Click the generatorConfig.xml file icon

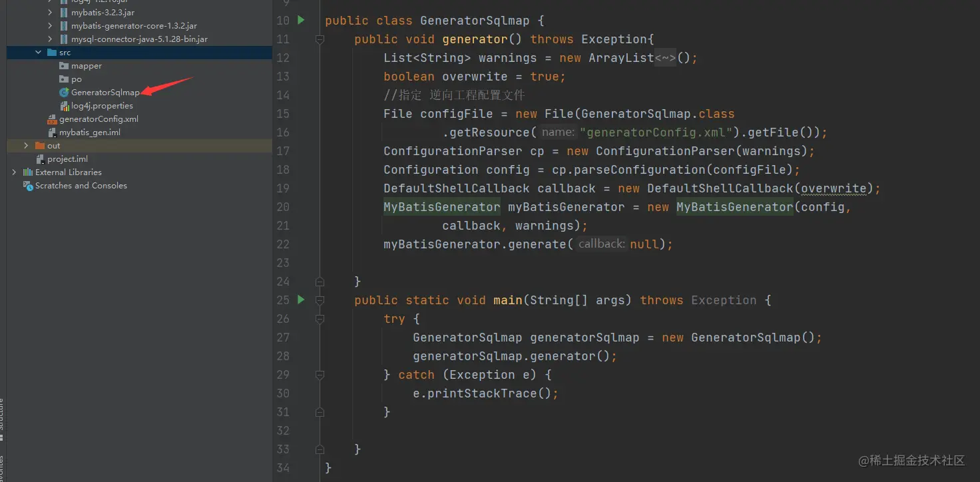[52, 119]
